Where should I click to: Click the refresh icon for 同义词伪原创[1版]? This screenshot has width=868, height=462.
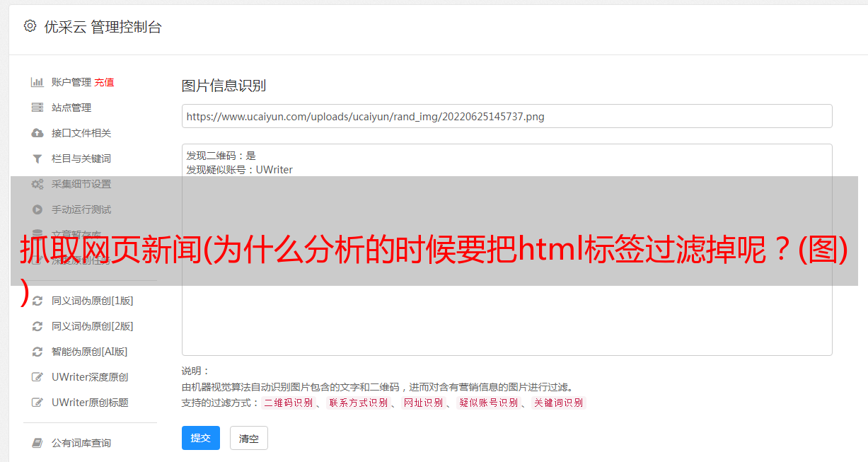37,301
